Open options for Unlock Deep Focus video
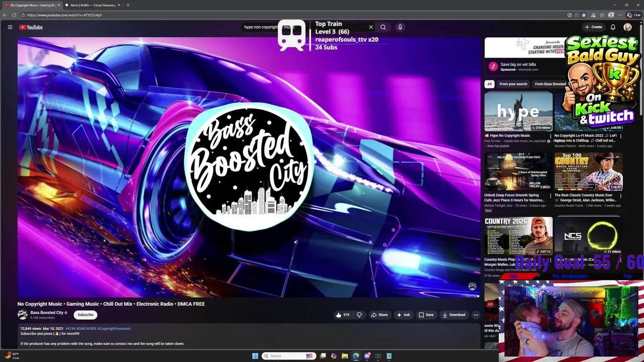 (550, 196)
